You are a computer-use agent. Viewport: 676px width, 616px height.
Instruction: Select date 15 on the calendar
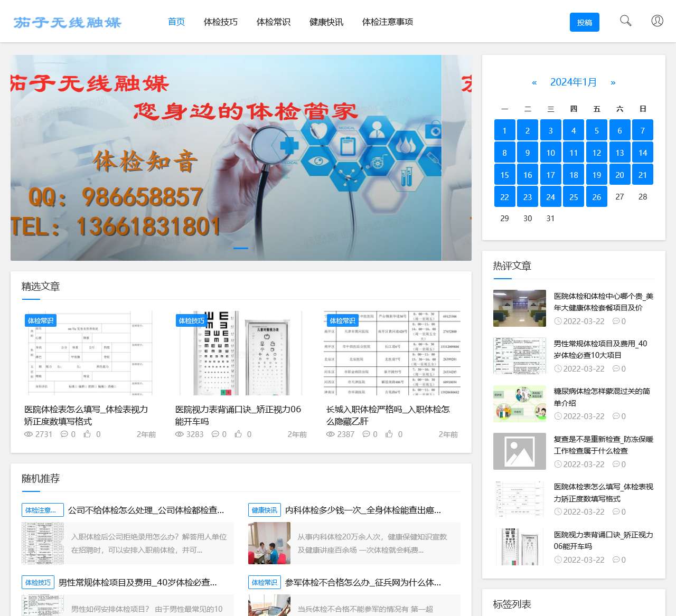[x=504, y=174]
